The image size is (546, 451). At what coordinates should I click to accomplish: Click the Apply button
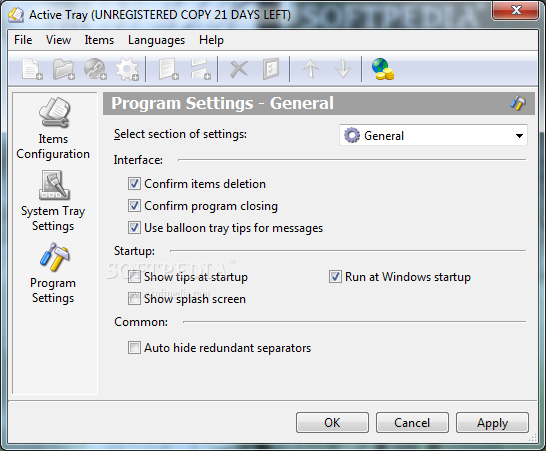(x=492, y=422)
